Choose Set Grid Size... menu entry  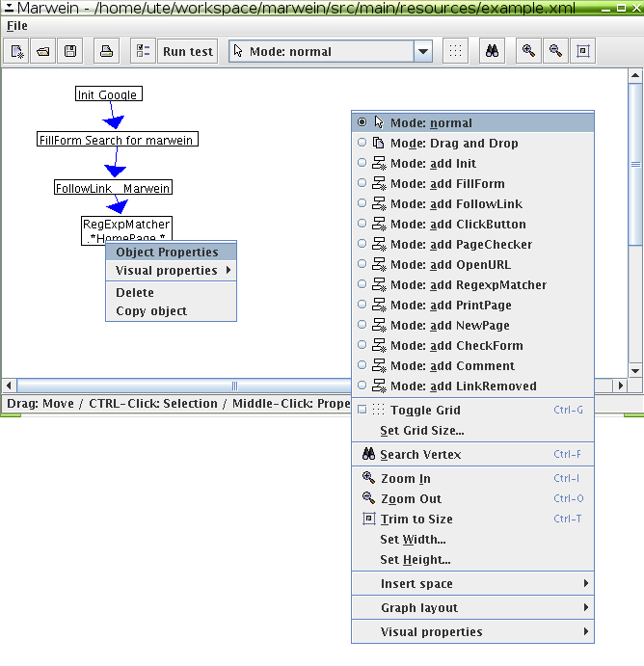(x=472, y=430)
